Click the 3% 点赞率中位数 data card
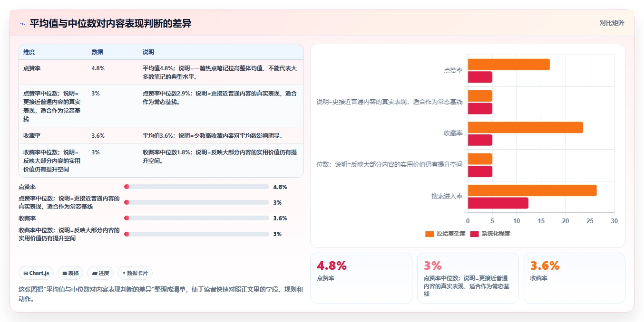 [468, 278]
